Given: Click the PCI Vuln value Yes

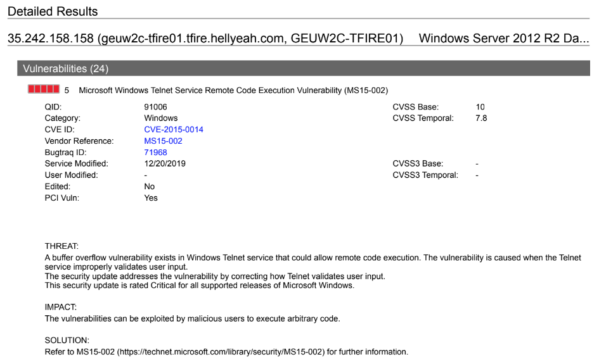Looking at the screenshot, I should tap(151, 198).
